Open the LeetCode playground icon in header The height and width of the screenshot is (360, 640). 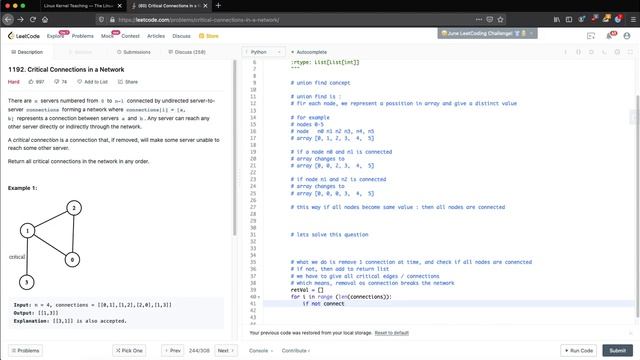[591, 36]
